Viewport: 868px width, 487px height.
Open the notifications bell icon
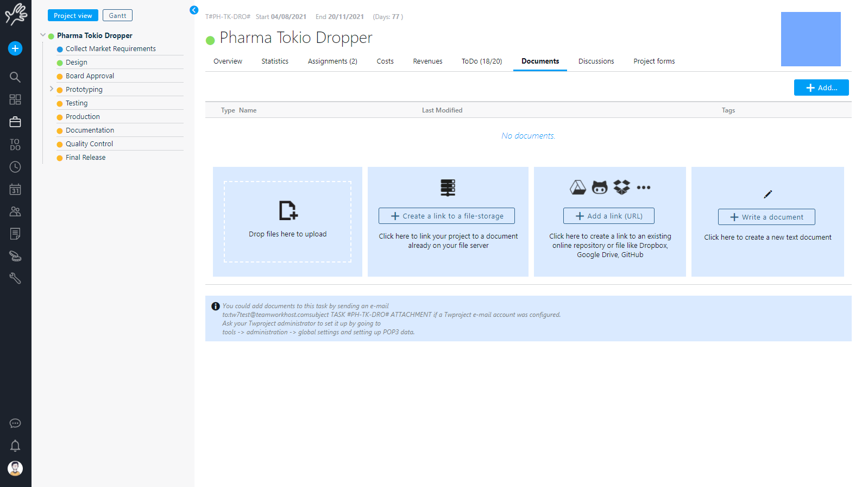(x=15, y=446)
